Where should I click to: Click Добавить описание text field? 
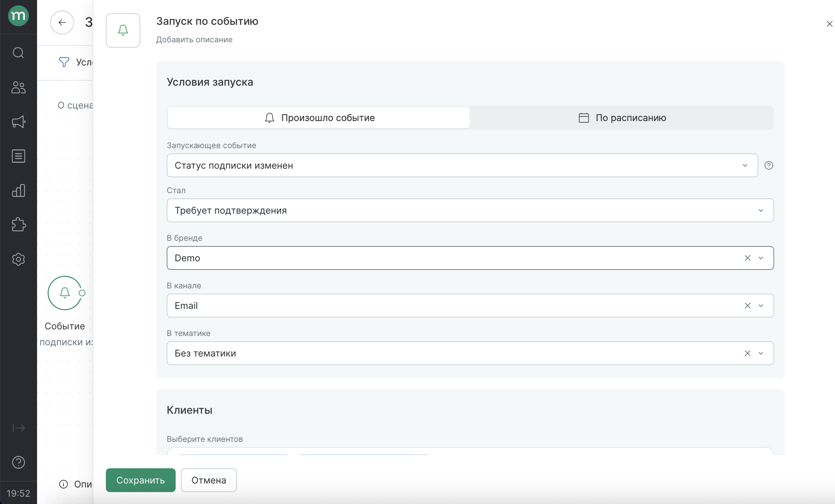click(x=194, y=40)
